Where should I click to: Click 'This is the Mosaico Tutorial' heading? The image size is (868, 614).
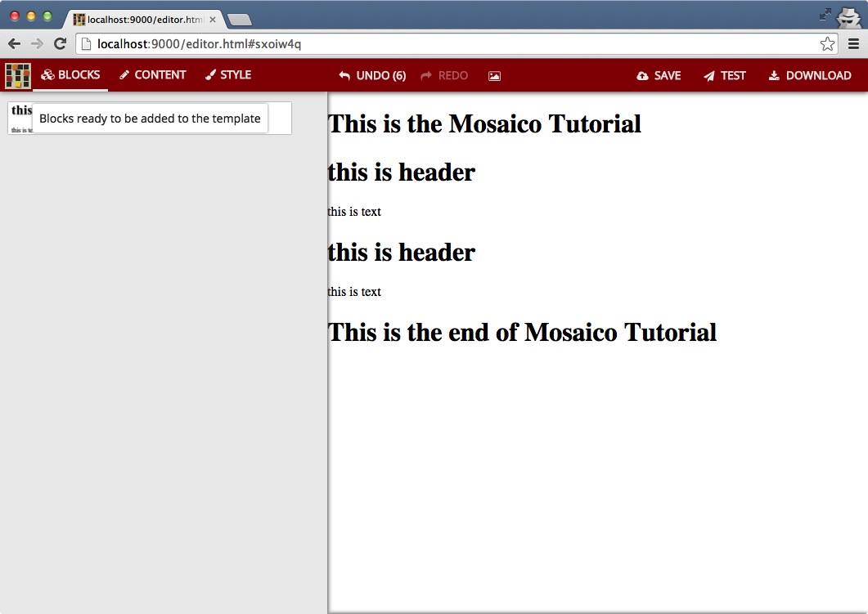point(484,124)
